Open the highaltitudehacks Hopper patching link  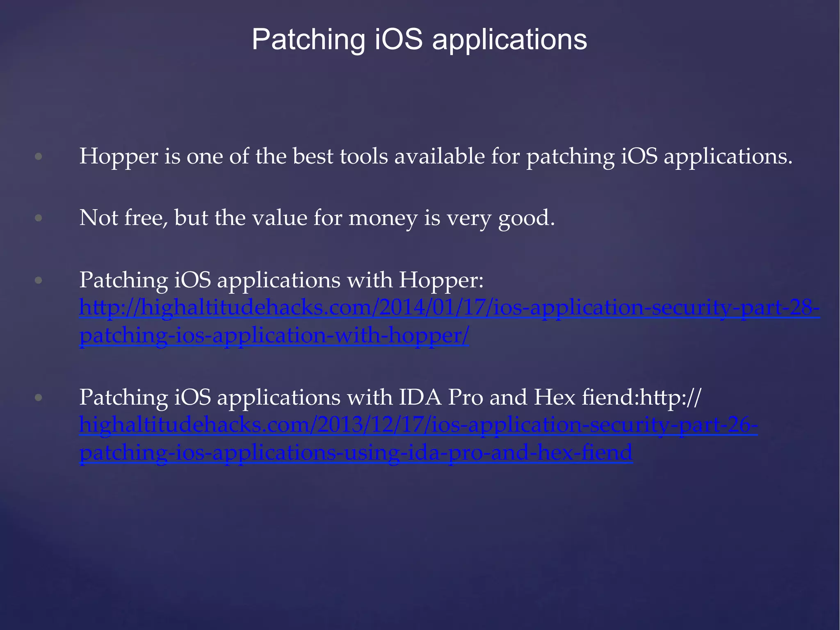pyautogui.click(x=450, y=322)
